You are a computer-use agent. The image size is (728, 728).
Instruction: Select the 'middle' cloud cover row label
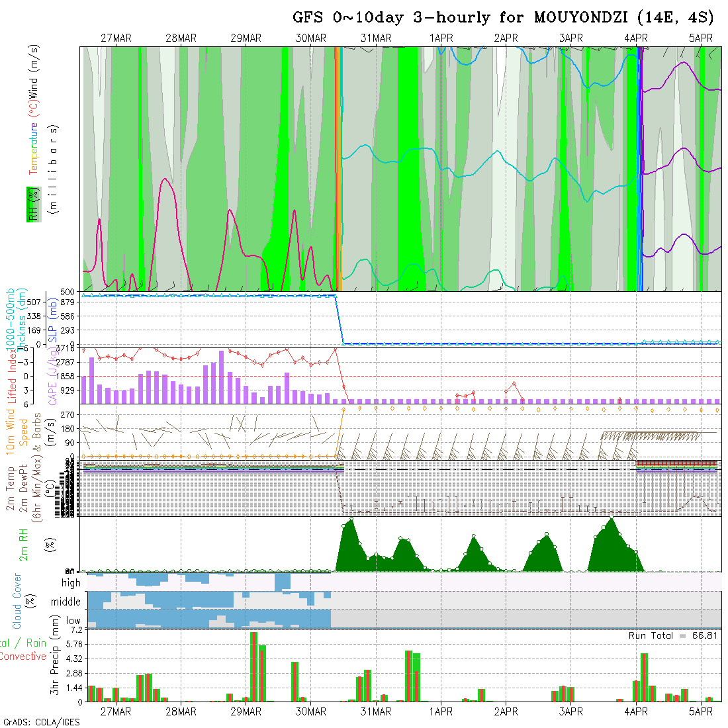(x=66, y=602)
